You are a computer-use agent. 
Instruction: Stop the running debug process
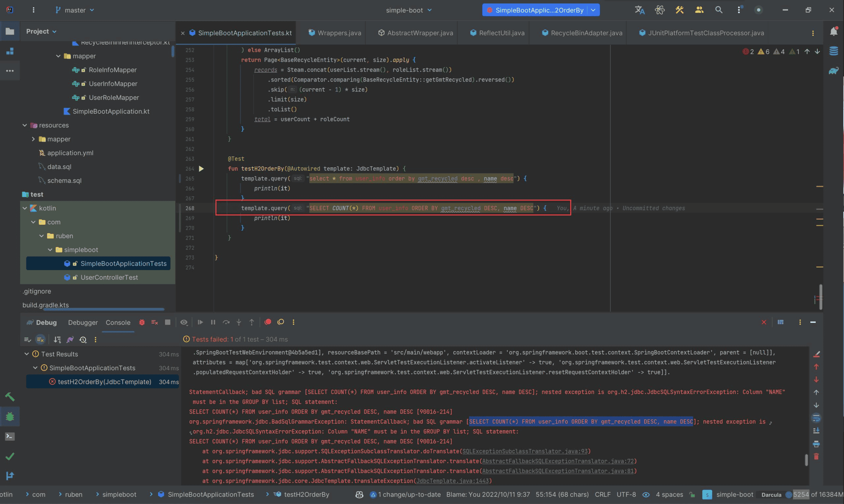[168, 322]
